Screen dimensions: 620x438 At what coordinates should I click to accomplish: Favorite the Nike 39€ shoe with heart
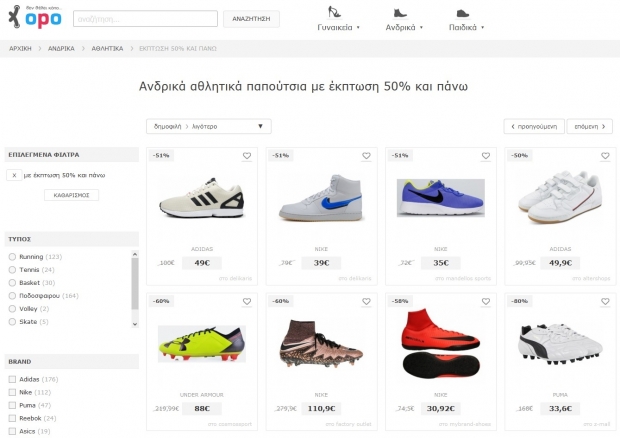pos(366,156)
